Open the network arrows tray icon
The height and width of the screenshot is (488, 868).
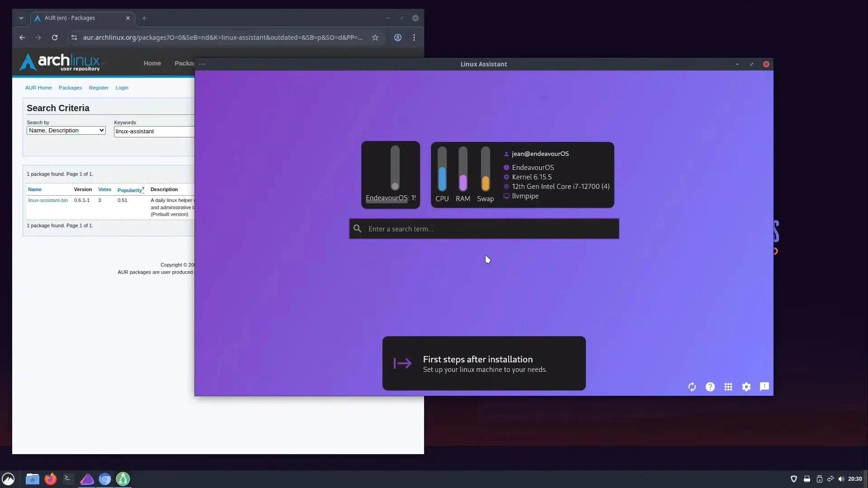click(830, 479)
